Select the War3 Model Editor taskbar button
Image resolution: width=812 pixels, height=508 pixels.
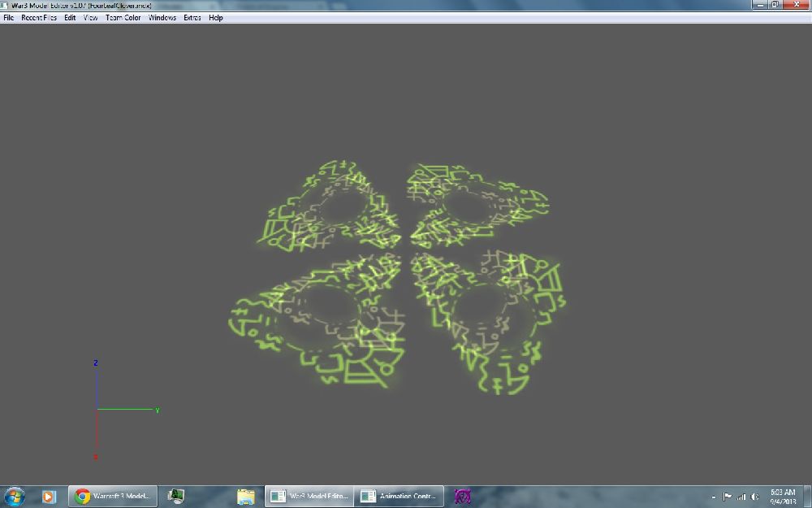pyautogui.click(x=309, y=497)
